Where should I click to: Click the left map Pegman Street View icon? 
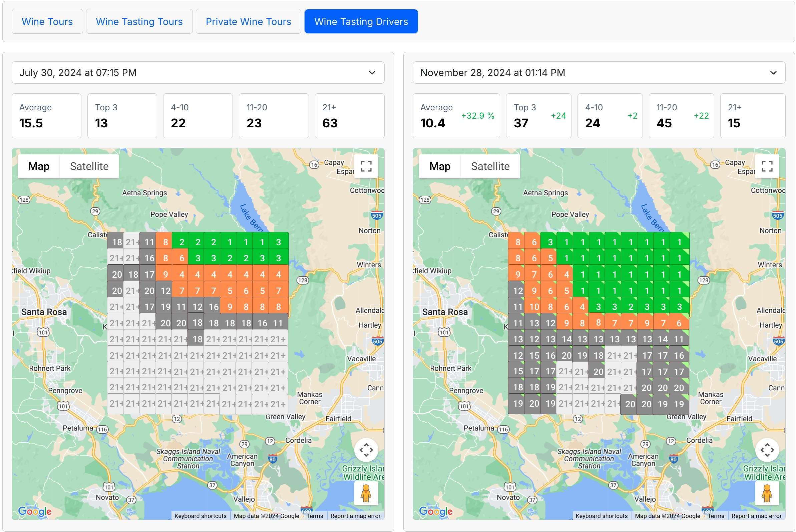pos(366,494)
